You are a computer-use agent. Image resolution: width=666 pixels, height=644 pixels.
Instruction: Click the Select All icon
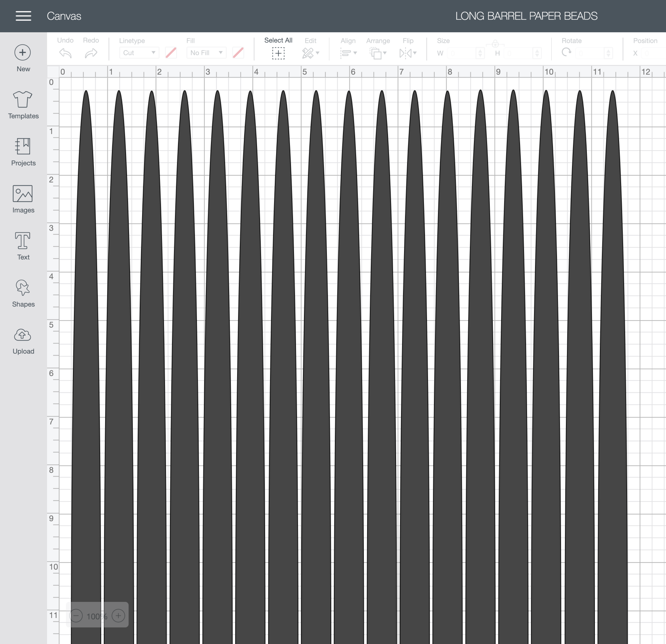point(278,53)
